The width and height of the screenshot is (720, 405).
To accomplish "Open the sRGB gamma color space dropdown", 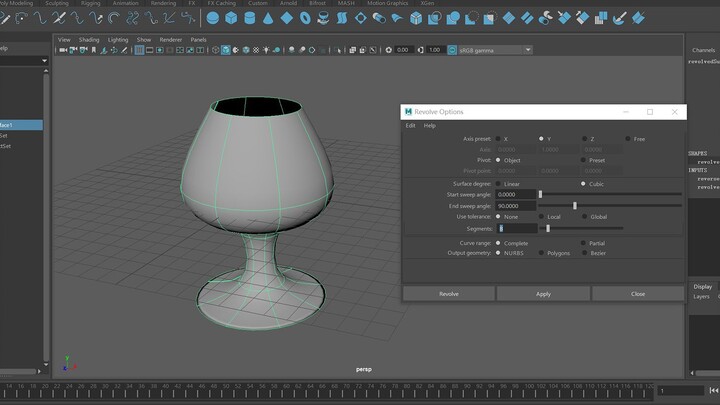I will coord(528,50).
